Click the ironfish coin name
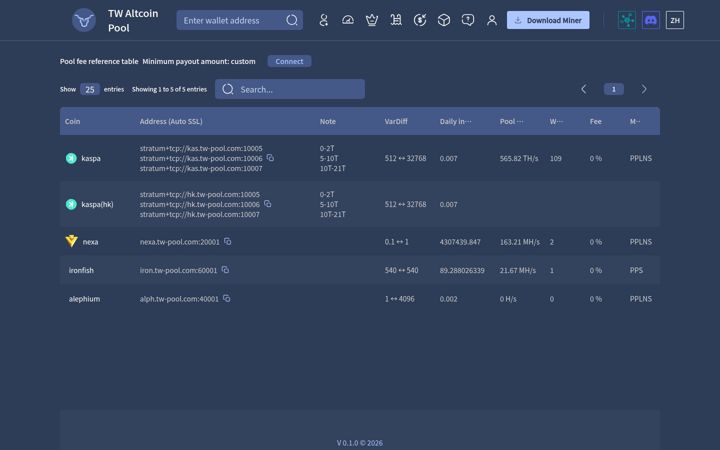Viewport: 720px width, 450px height. (81, 270)
